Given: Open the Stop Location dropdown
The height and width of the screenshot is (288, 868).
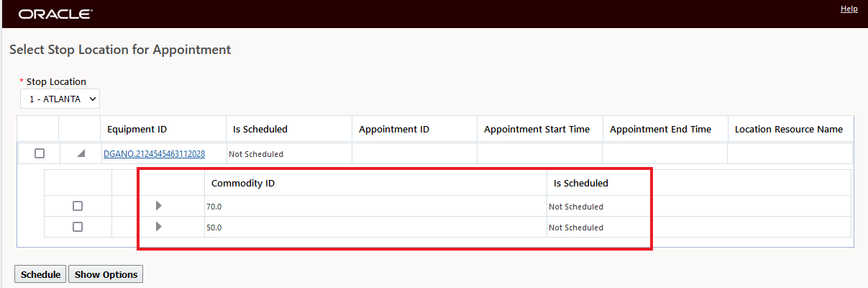Looking at the screenshot, I should pyautogui.click(x=60, y=99).
